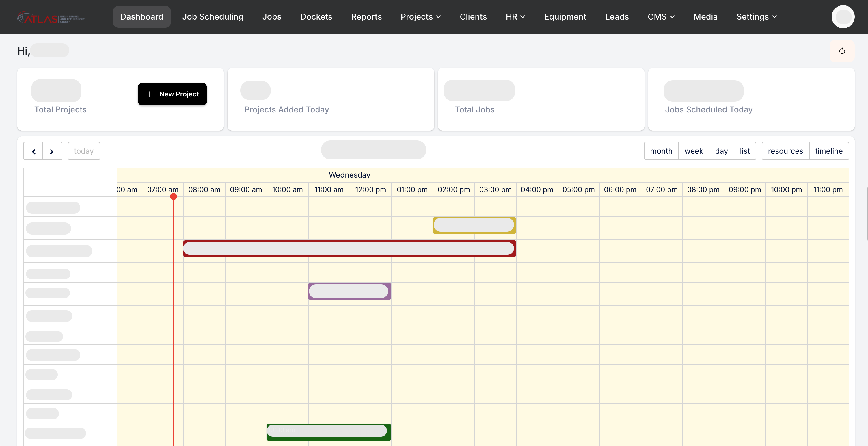Click the today button
Screen dimensions: 868x446
(x=83, y=151)
